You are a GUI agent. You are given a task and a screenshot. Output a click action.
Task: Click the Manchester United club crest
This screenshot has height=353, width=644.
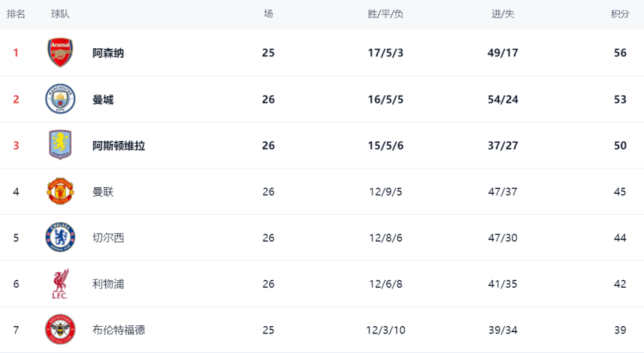point(60,191)
